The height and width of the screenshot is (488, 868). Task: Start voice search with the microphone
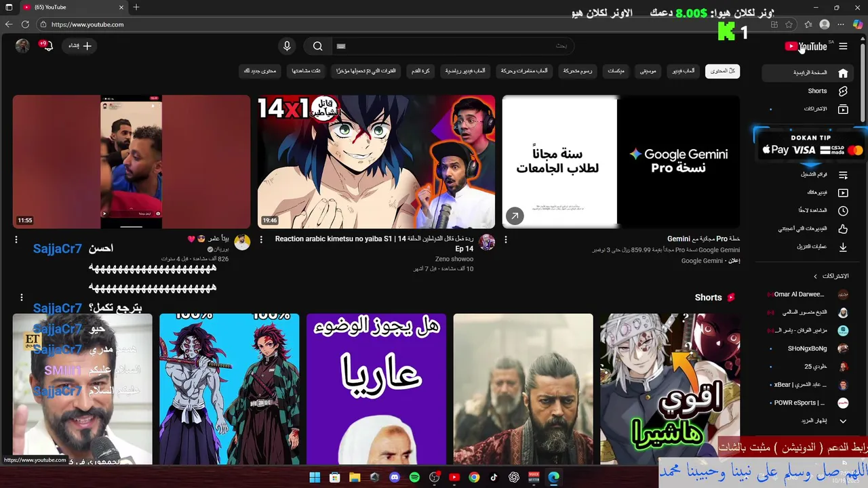coord(287,46)
